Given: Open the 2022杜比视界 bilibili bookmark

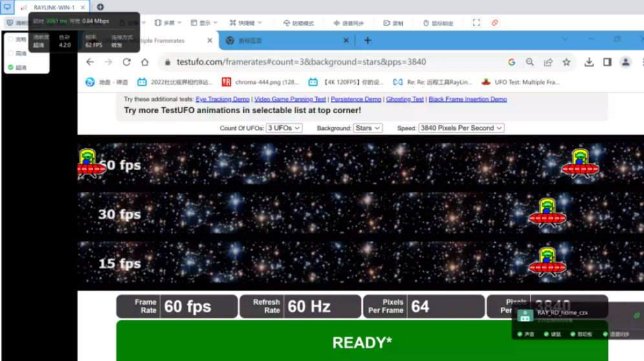Looking at the screenshot, I should coord(175,82).
